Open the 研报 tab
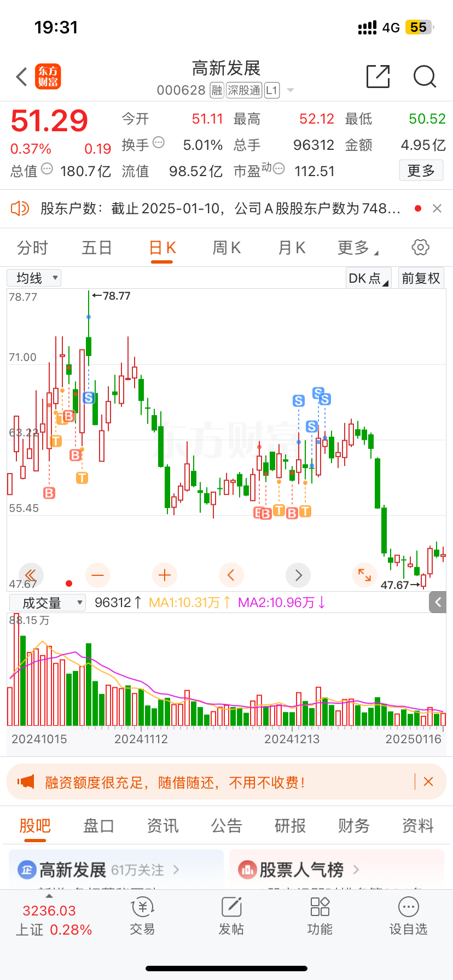Image resolution: width=453 pixels, height=980 pixels. click(x=290, y=825)
